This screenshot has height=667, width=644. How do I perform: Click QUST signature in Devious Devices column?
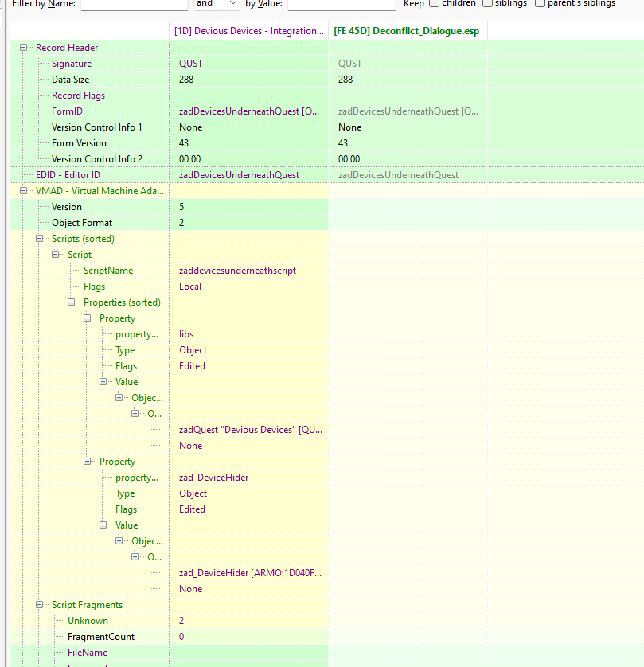pyautogui.click(x=191, y=64)
